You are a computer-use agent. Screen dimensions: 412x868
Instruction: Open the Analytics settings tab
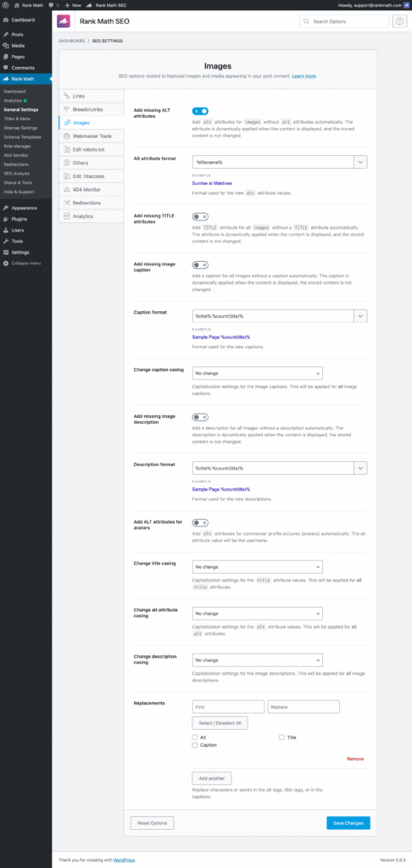click(x=92, y=216)
